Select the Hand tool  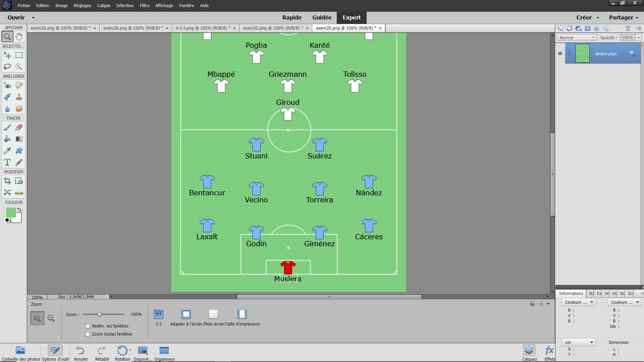tap(19, 36)
